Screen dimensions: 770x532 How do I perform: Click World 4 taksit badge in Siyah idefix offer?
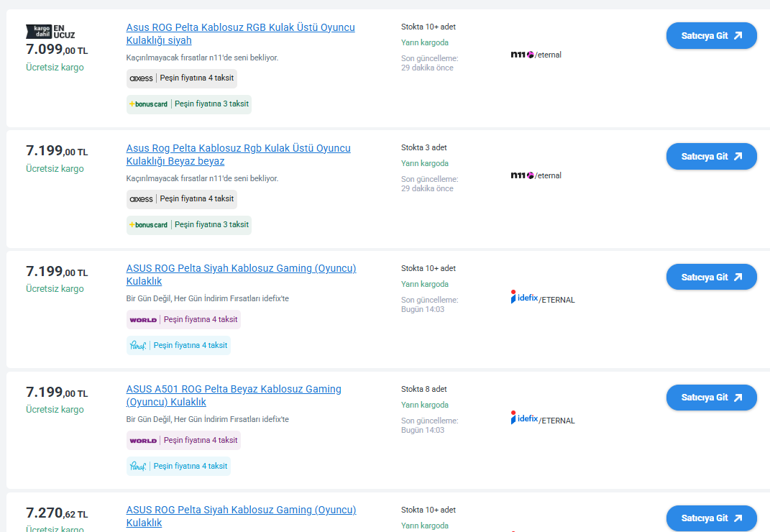[x=183, y=319]
